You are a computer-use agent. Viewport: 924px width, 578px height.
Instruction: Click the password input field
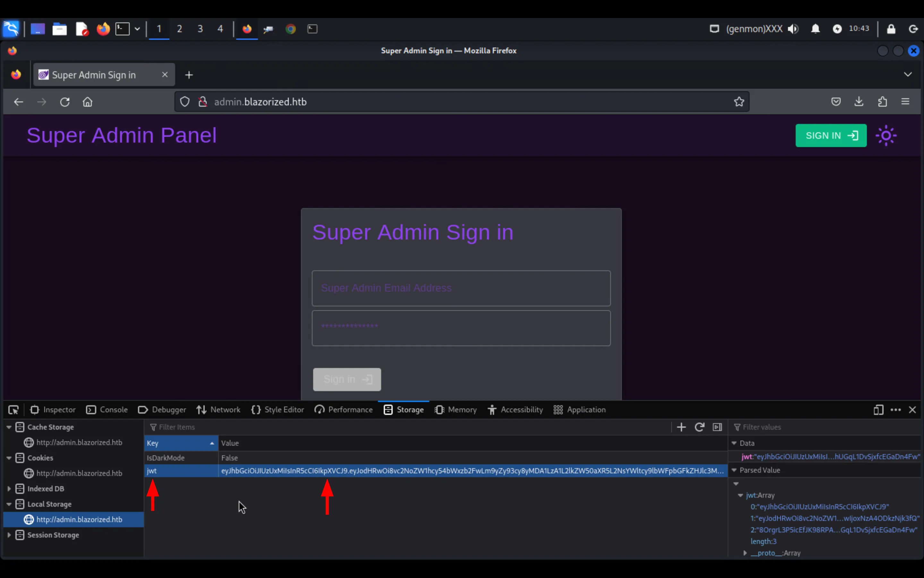(x=461, y=328)
